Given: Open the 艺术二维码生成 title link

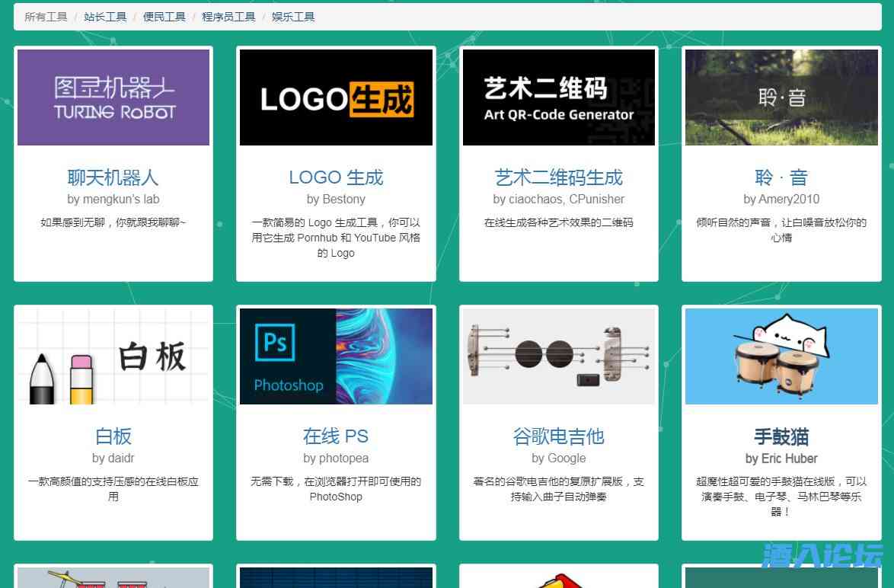Looking at the screenshot, I should click(558, 177).
